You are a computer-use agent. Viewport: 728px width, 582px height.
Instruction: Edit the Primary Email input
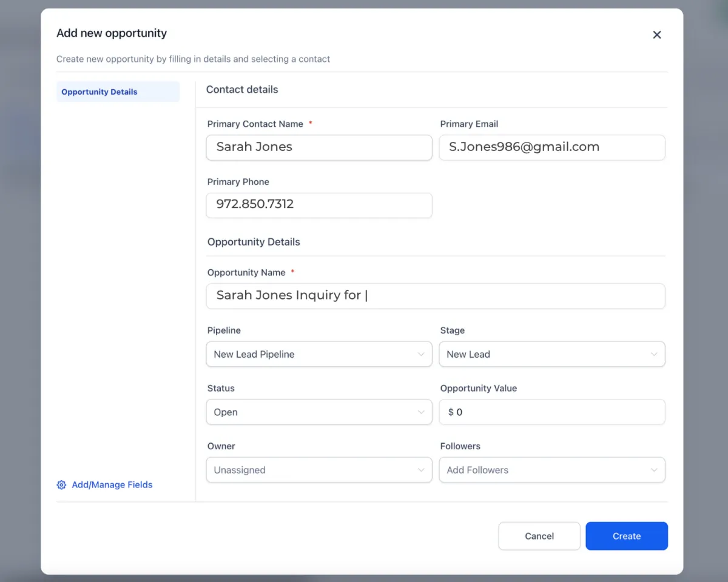coord(551,147)
